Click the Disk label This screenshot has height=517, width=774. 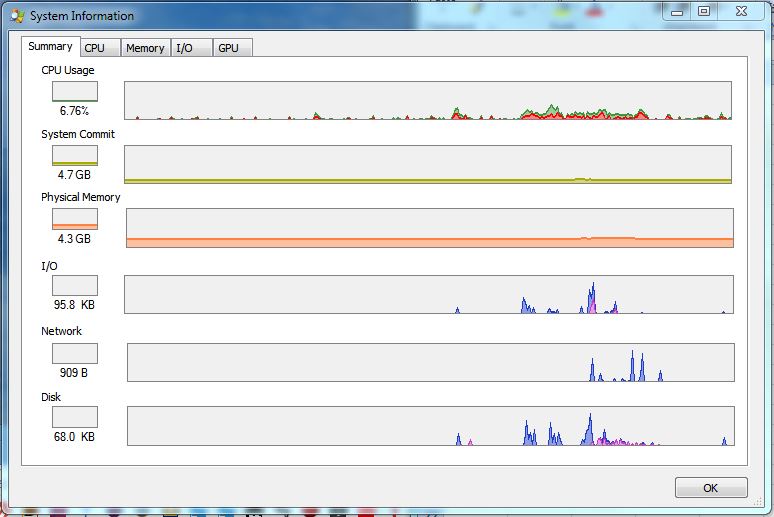(51, 398)
